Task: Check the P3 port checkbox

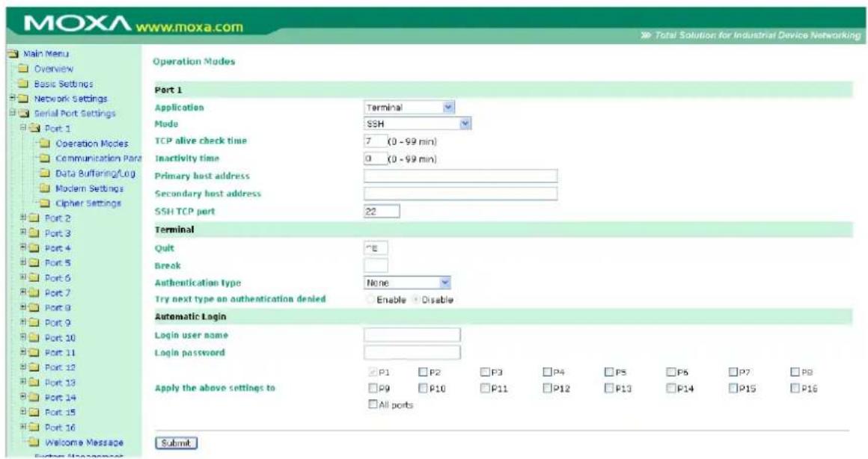Action: pos(485,372)
